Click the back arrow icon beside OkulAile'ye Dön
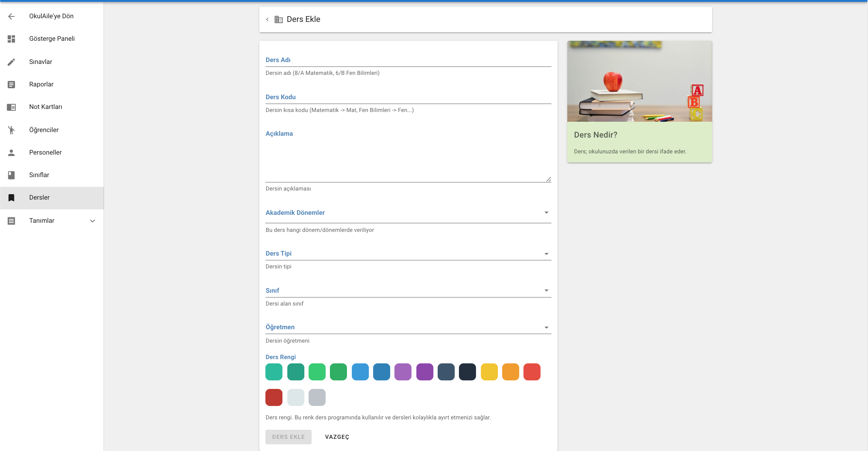The height and width of the screenshot is (451, 868). pos(12,16)
